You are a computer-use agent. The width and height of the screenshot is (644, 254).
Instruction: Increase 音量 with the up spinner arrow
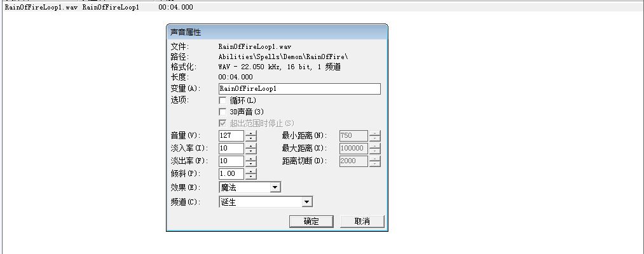[x=251, y=133]
